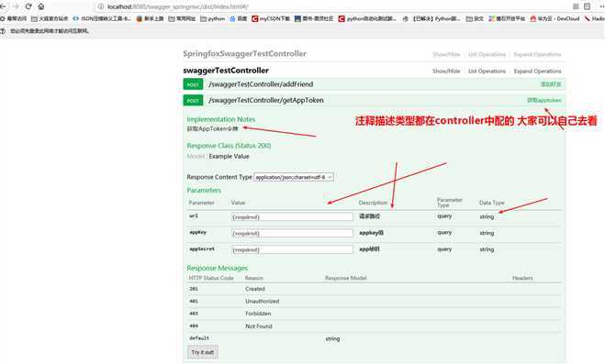Click the Headers column header
Image resolution: width=605 pixels, height=364 pixels.
click(522, 278)
